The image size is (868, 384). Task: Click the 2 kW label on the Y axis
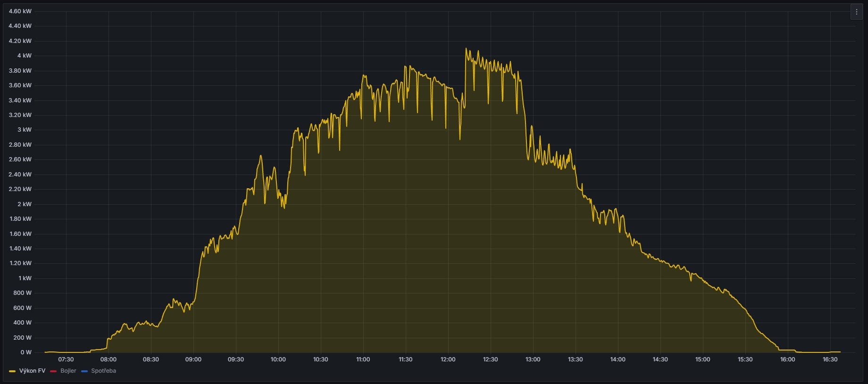(x=24, y=204)
